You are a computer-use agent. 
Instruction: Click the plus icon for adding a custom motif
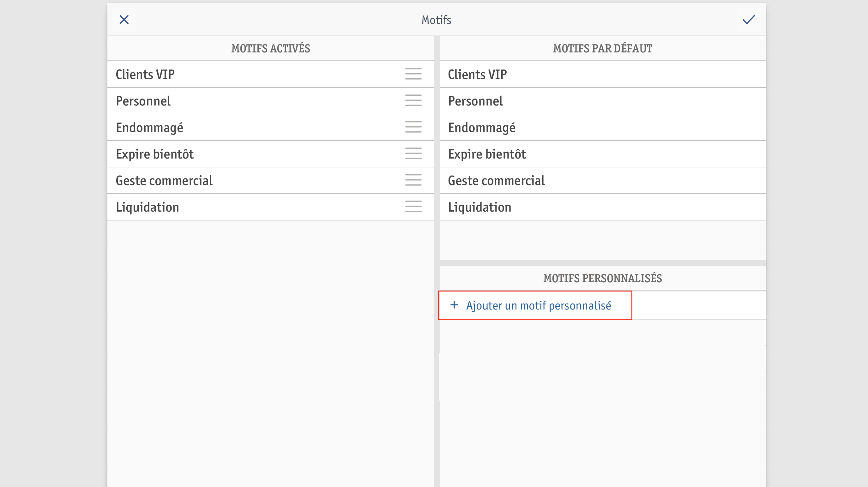point(454,305)
